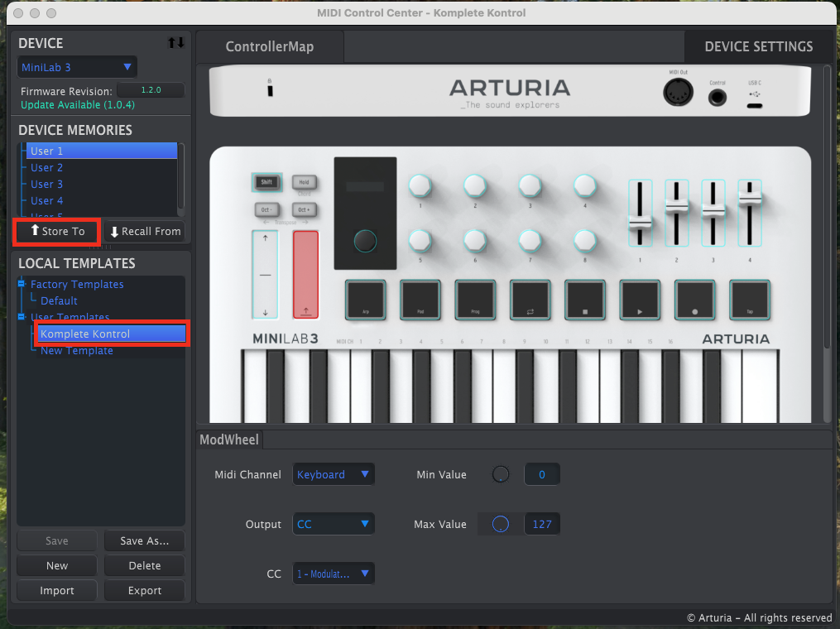
Task: Open the Output CC dropdown
Action: pos(334,524)
